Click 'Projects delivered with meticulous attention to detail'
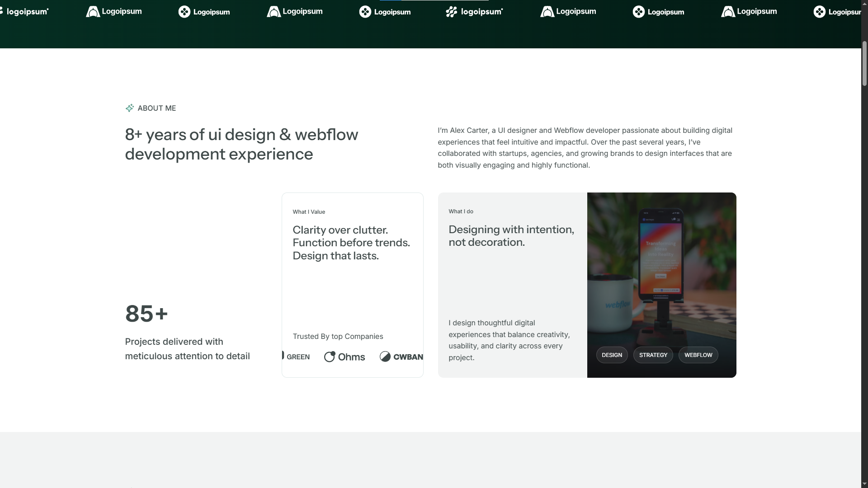The width and height of the screenshot is (868, 488). tap(187, 349)
